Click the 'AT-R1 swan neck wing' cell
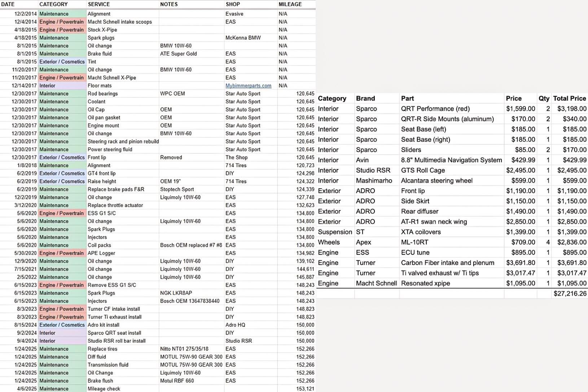588x392 pixels. tap(452, 222)
